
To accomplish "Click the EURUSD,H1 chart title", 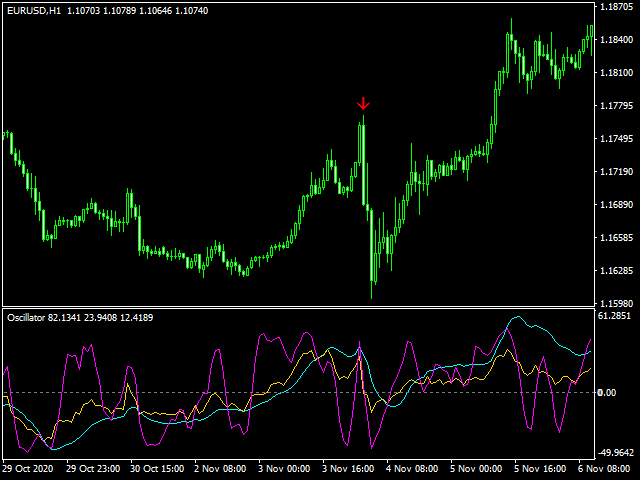I will (34, 11).
